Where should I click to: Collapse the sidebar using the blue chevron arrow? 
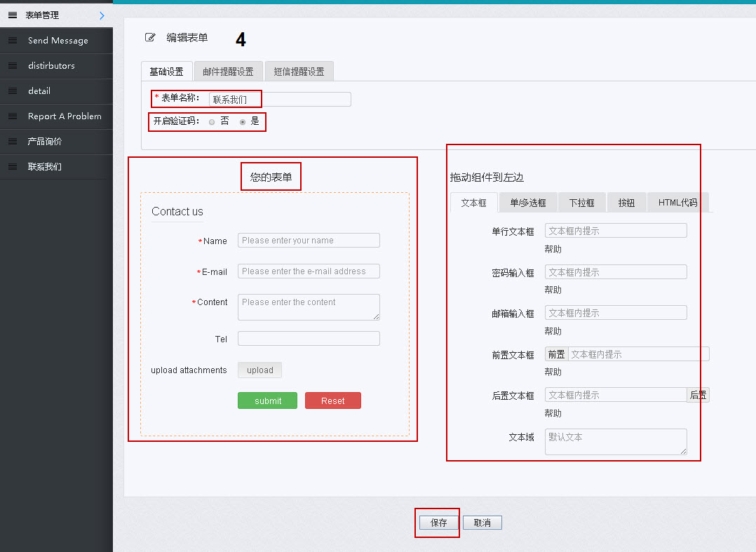tap(103, 14)
